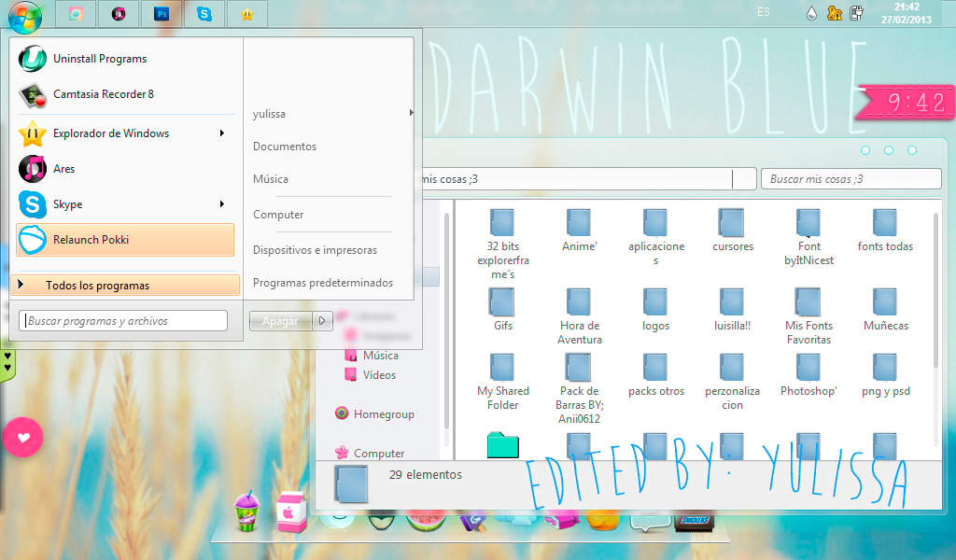
Task: Open Música in Start menu right pane
Action: (271, 179)
